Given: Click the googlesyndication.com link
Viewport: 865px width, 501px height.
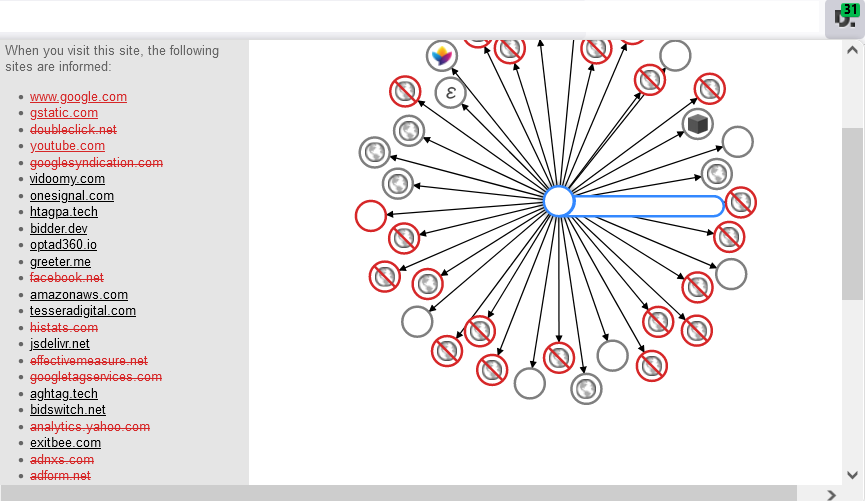Looking at the screenshot, I should [97, 162].
